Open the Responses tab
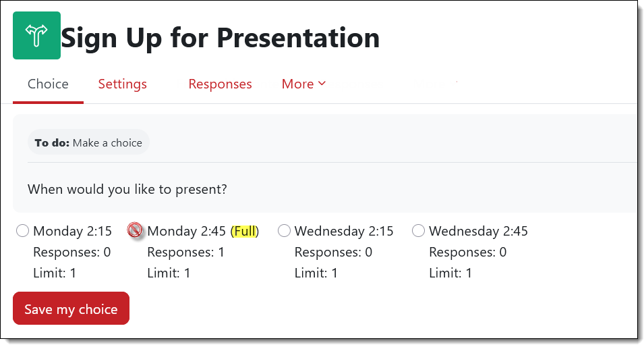Screen dimensions: 644x345 [220, 84]
